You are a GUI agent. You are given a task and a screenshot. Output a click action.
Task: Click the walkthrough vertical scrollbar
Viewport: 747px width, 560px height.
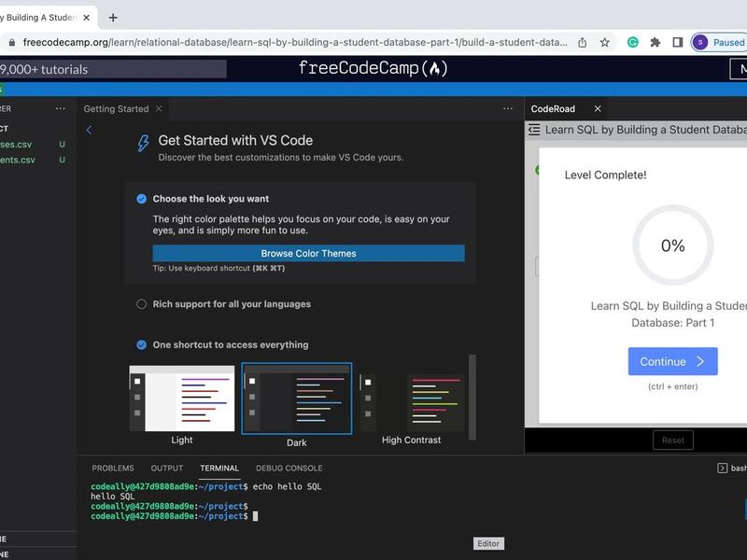click(x=472, y=398)
